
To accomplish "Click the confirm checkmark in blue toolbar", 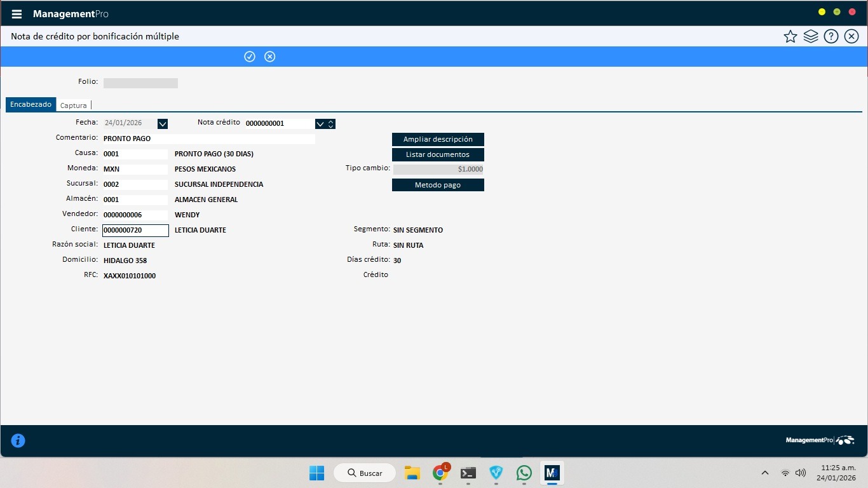I will tap(250, 57).
